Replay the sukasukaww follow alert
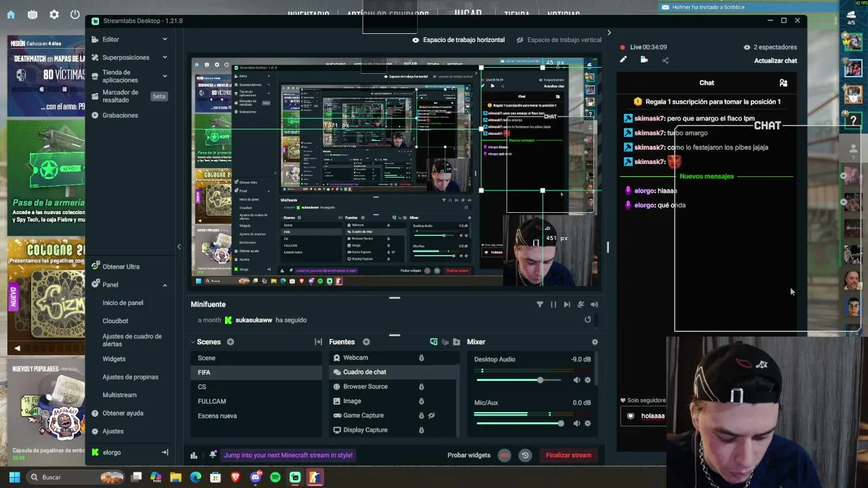Image resolution: width=868 pixels, height=488 pixels. point(587,320)
